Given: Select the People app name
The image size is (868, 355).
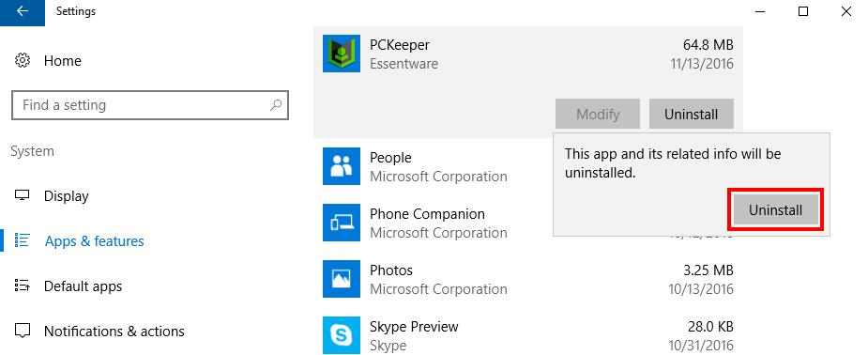Looking at the screenshot, I should pyautogui.click(x=390, y=158).
